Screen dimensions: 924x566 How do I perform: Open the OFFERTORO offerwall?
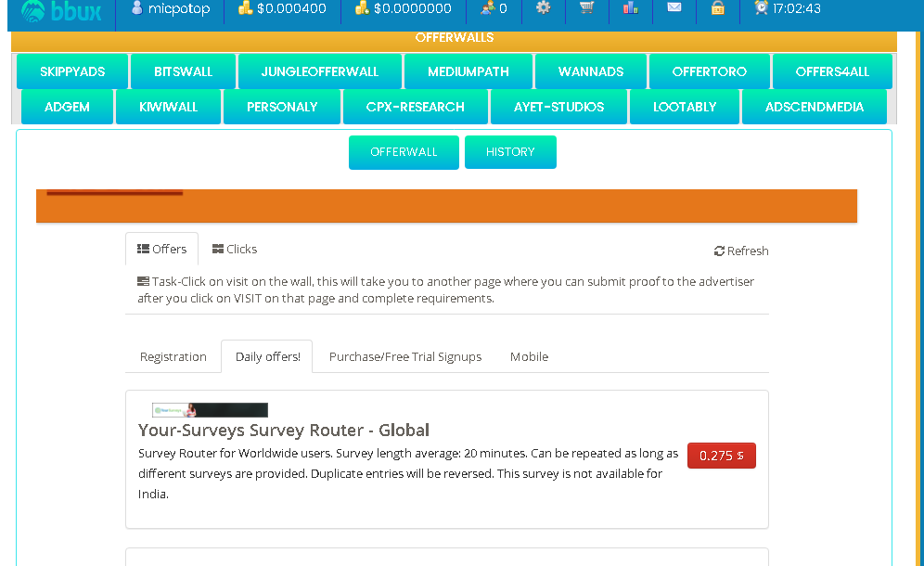(x=710, y=71)
